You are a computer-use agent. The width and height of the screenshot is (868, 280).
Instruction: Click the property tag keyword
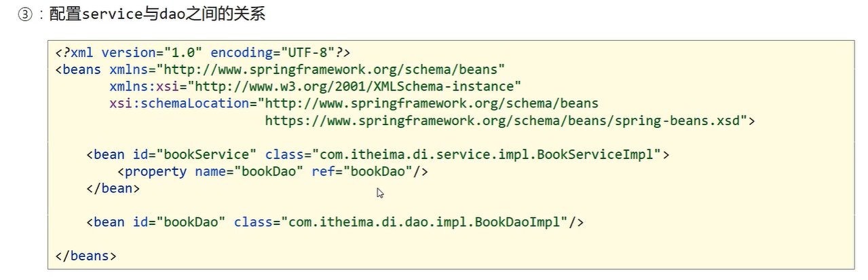155,171
